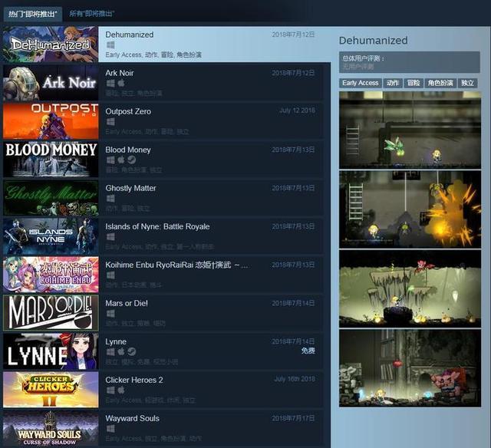
Task: Open the Wayward Souls title link
Action: (132, 418)
